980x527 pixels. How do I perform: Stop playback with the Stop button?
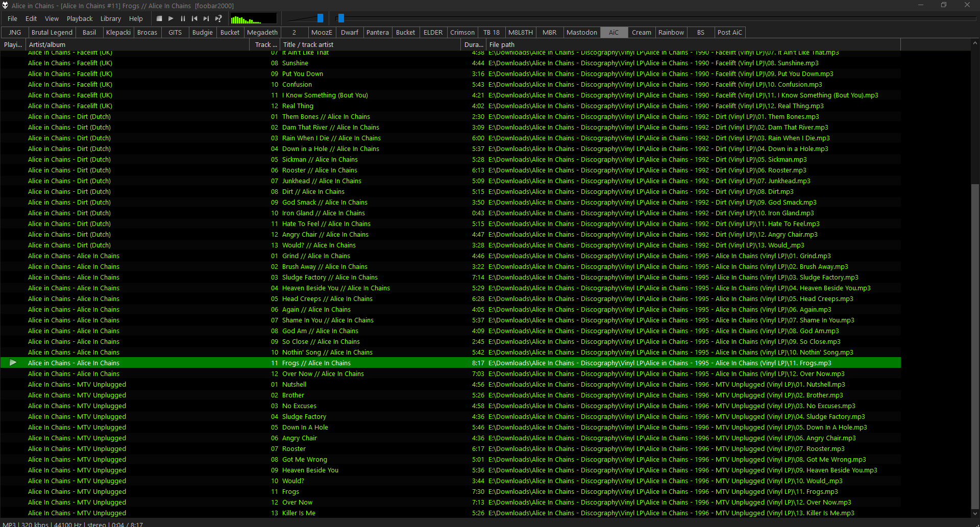[159, 19]
